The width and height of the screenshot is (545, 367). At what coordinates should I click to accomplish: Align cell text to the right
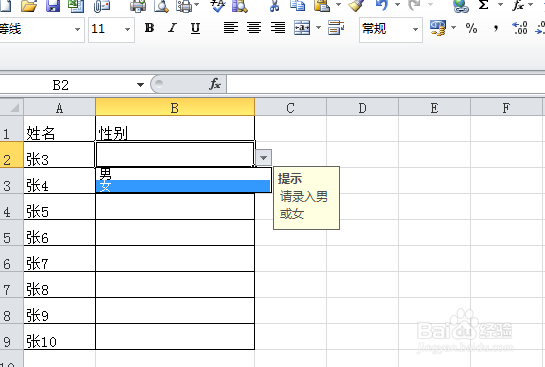coord(278,28)
